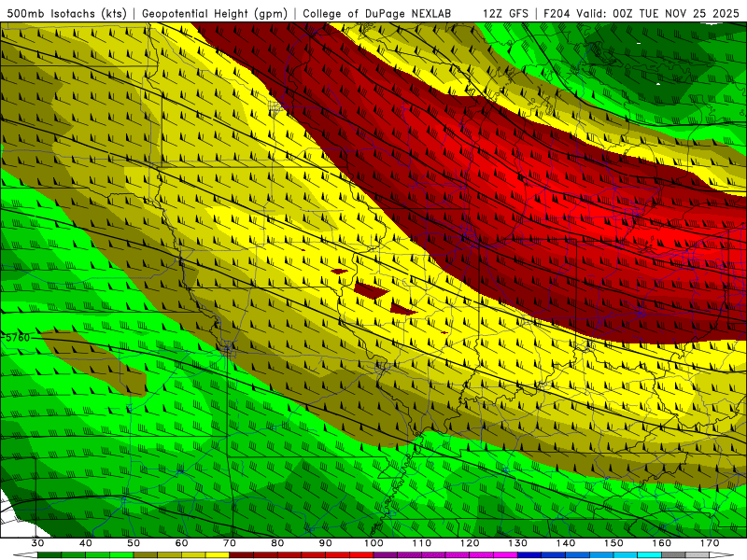The width and height of the screenshot is (747, 560).
Task: Click the '140' value on the color scale
Action: 566,543
